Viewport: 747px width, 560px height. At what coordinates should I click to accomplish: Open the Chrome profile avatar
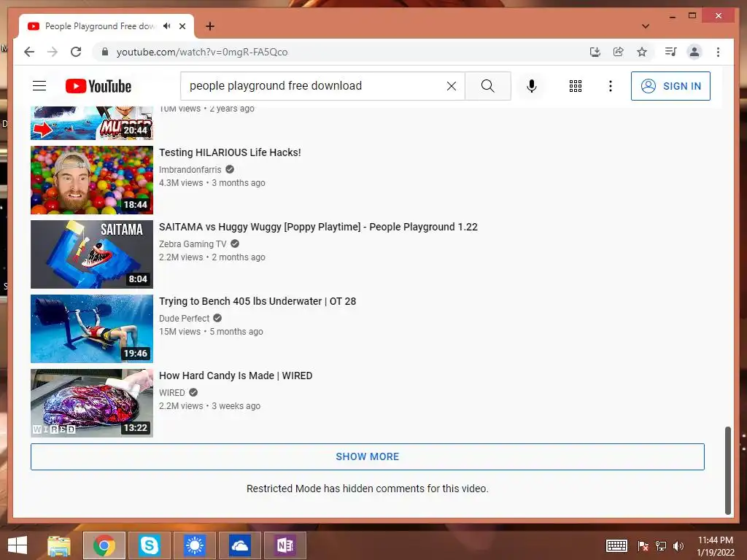click(694, 52)
